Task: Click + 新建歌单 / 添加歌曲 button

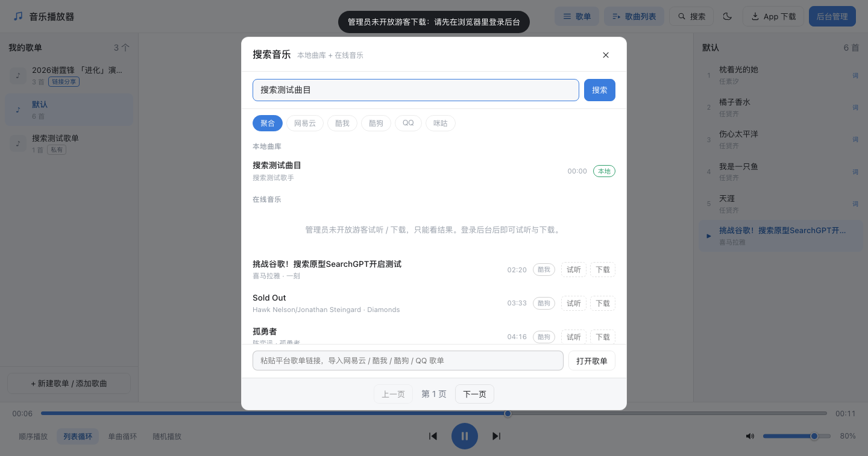Action: pos(69,383)
